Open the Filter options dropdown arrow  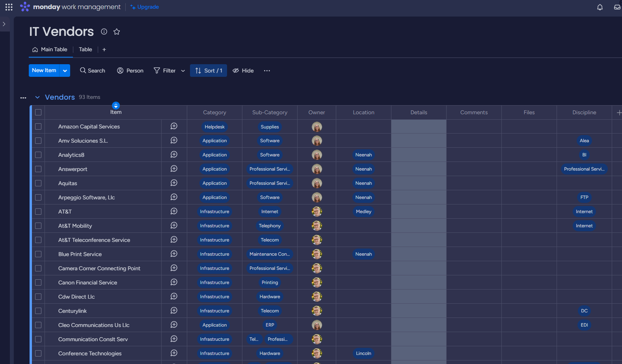point(183,71)
